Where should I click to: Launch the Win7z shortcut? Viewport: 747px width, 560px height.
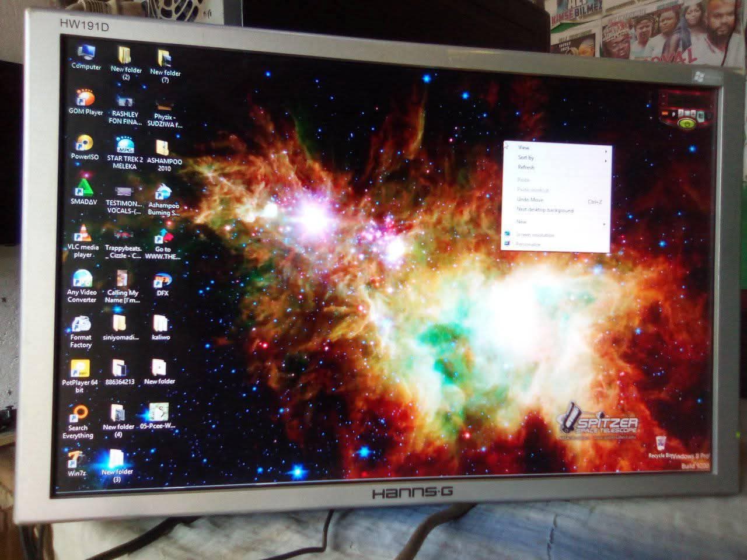(76, 463)
